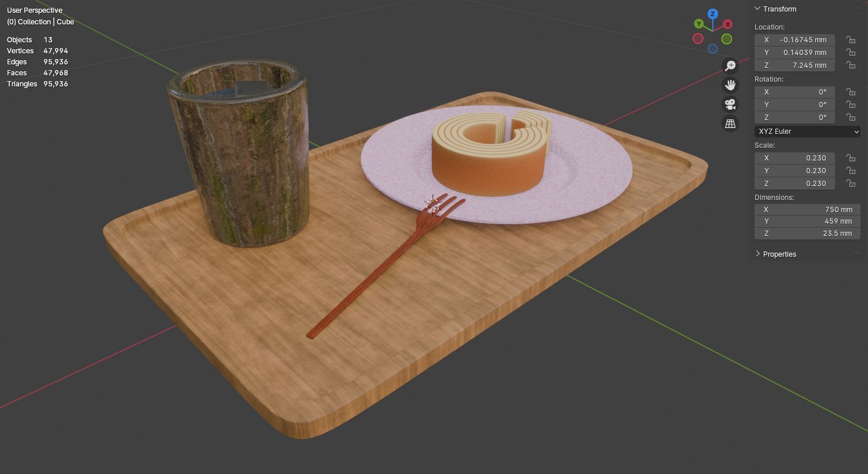Click the 3D cursor on the fork
This screenshot has height=474, width=868.
433,203
